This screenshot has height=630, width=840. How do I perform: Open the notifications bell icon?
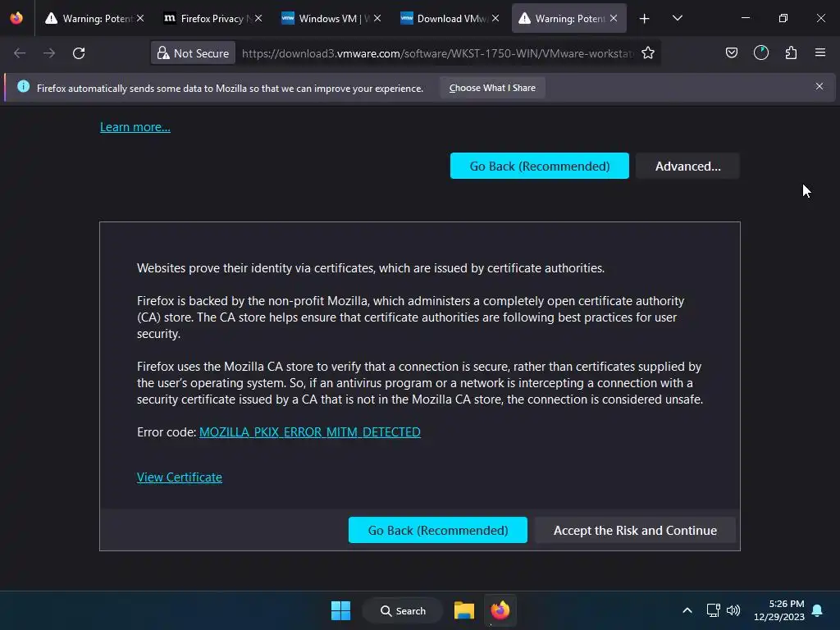tap(818, 610)
